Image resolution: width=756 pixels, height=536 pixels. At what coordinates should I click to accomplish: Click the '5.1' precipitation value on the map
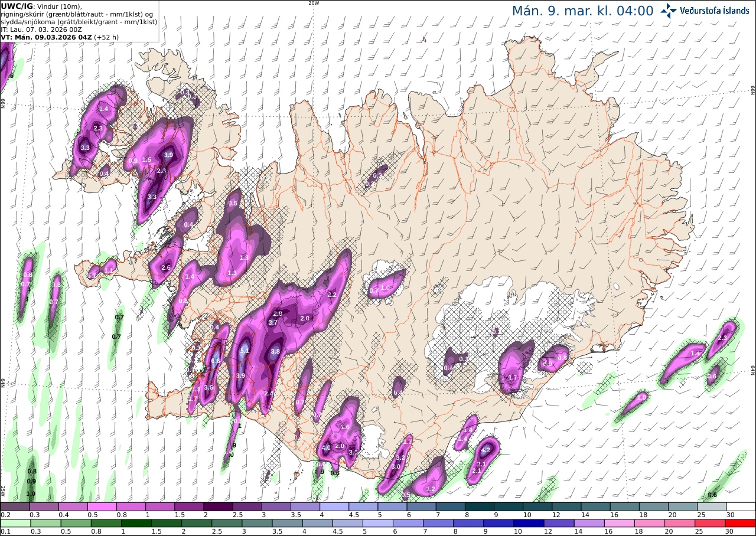[246, 351]
